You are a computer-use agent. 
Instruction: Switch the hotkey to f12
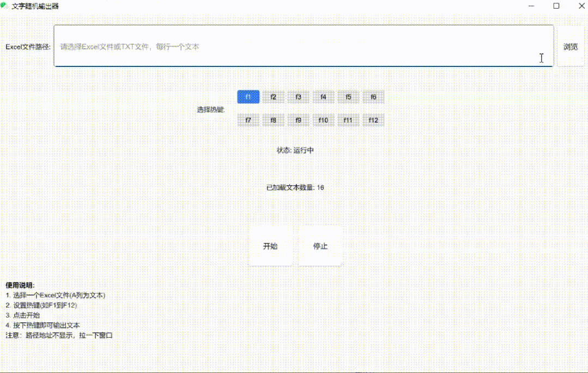pos(373,120)
